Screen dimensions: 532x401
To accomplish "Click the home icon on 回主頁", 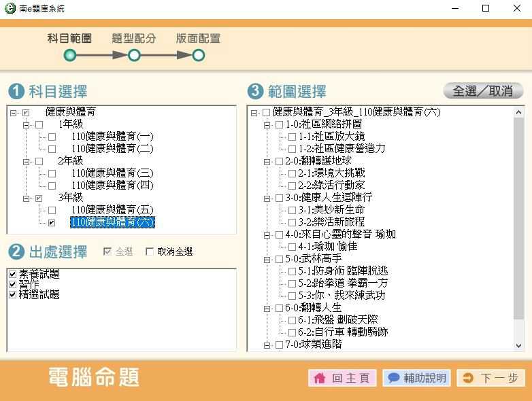I will coord(319,378).
